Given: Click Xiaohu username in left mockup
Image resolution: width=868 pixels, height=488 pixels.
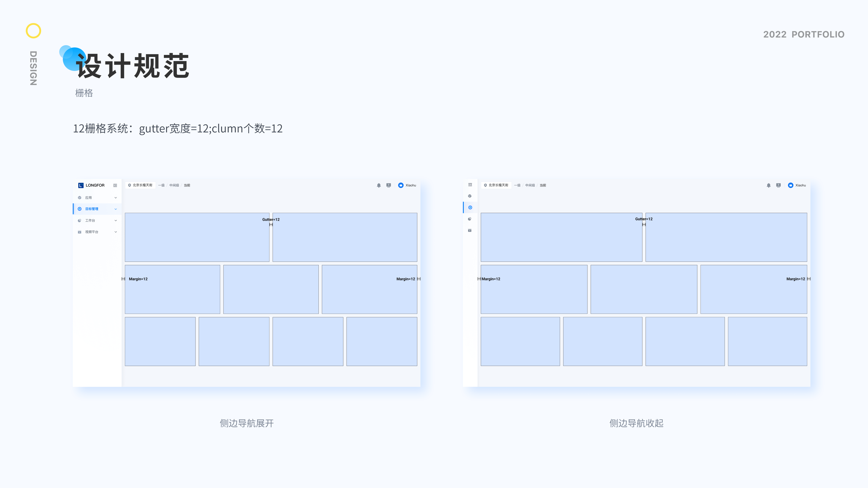Looking at the screenshot, I should [411, 185].
